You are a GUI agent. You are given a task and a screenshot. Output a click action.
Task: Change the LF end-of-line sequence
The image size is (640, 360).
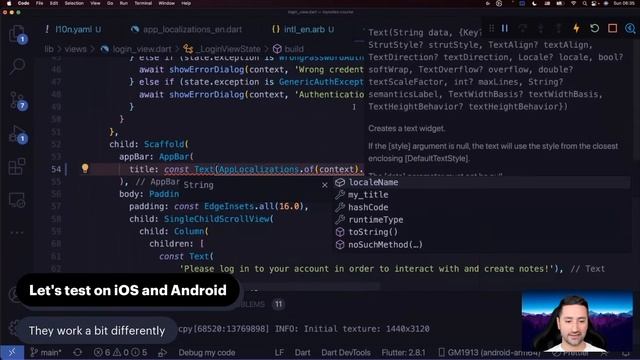click(x=279, y=352)
